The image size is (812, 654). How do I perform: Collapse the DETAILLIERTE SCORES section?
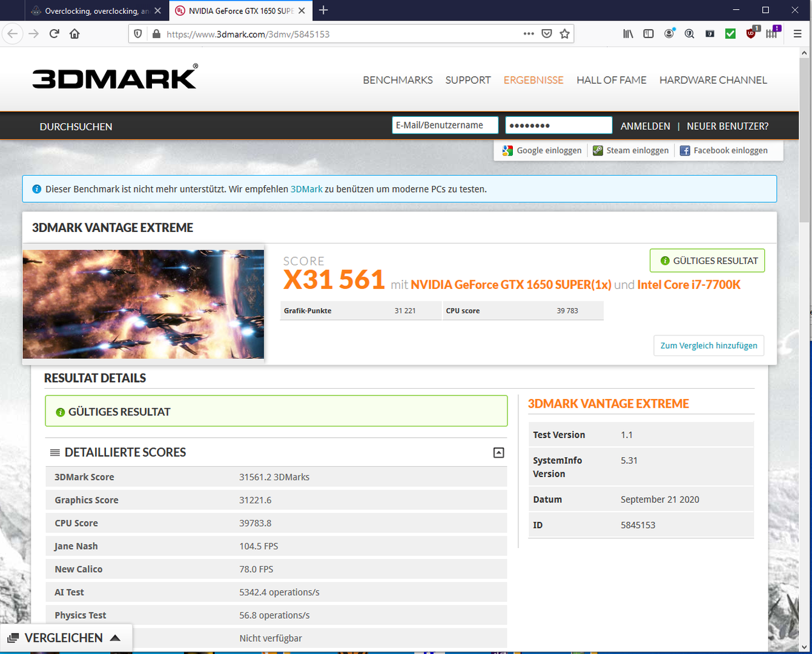click(498, 452)
